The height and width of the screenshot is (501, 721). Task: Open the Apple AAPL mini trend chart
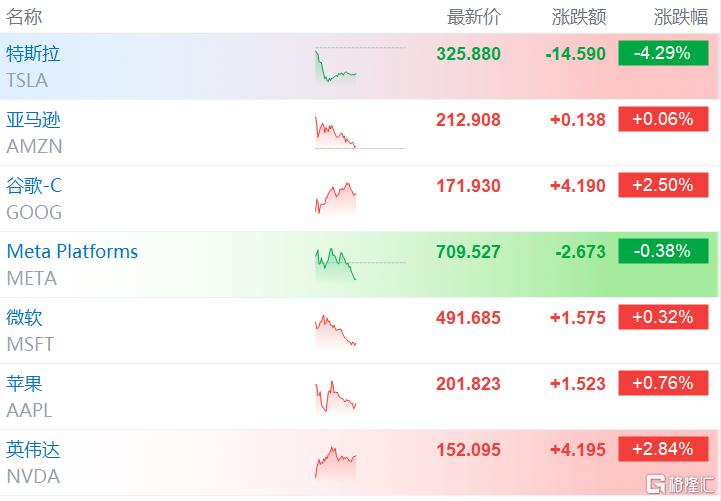click(x=336, y=396)
